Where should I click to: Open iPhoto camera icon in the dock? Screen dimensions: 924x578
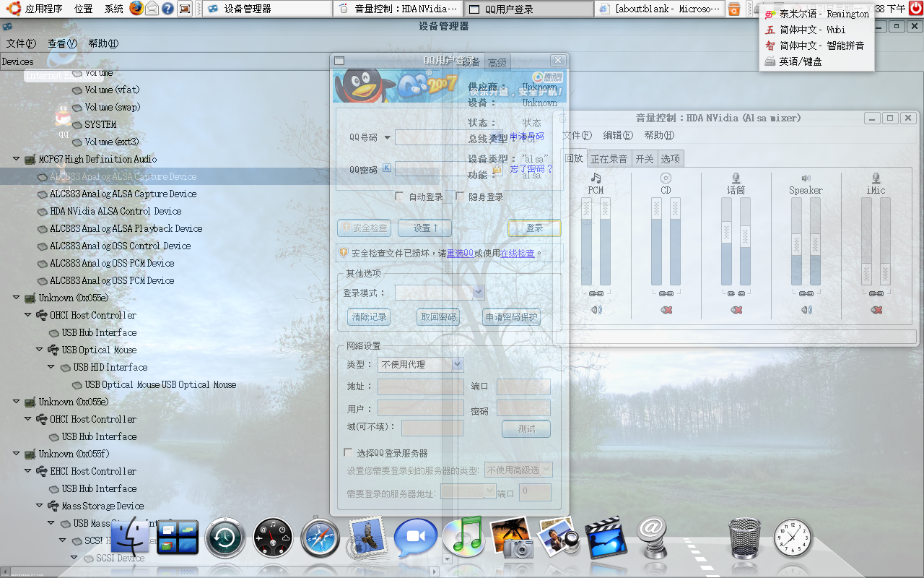pyautogui.click(x=511, y=538)
